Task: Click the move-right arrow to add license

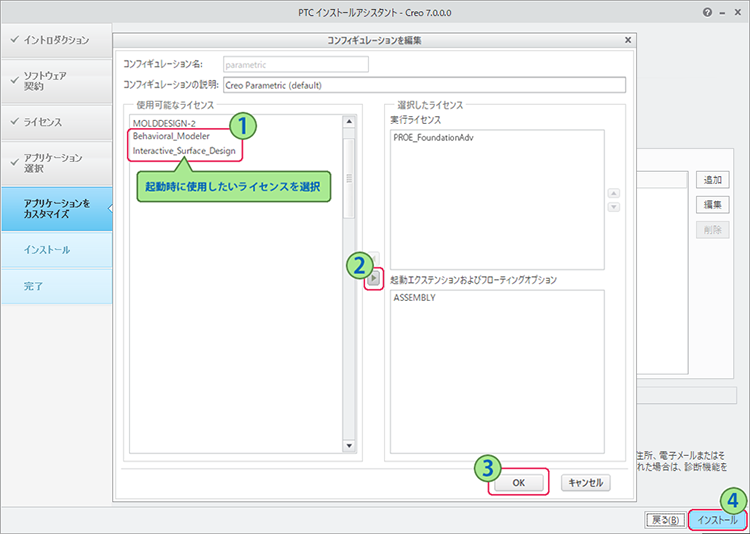Action: [374, 278]
